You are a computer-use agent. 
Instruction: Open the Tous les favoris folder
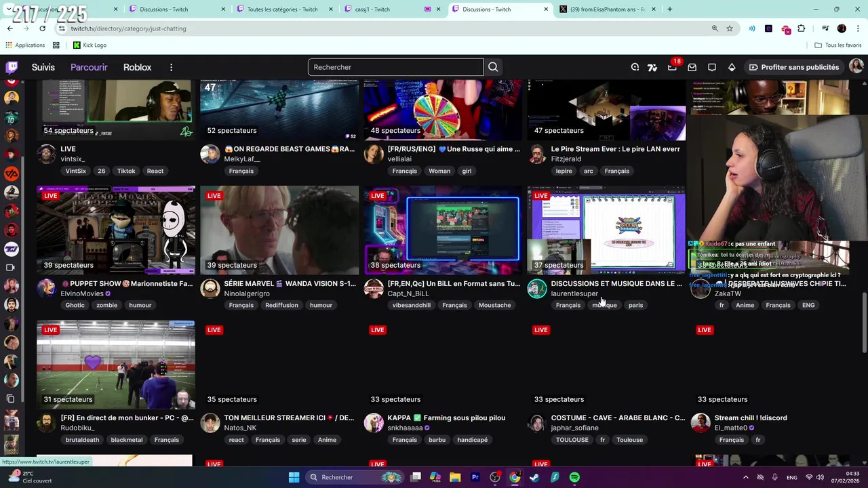pos(838,45)
